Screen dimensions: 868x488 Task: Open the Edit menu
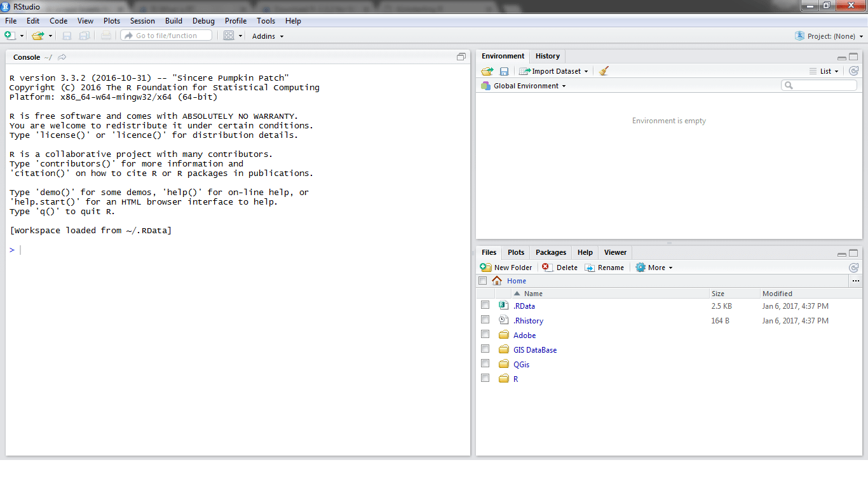click(x=33, y=21)
